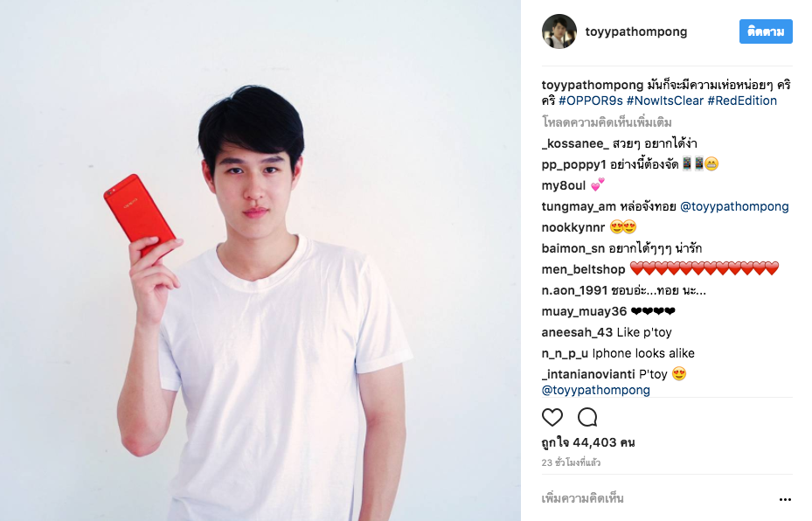Open the #OPPOR9s hashtag
812x521 pixels.
(x=590, y=101)
